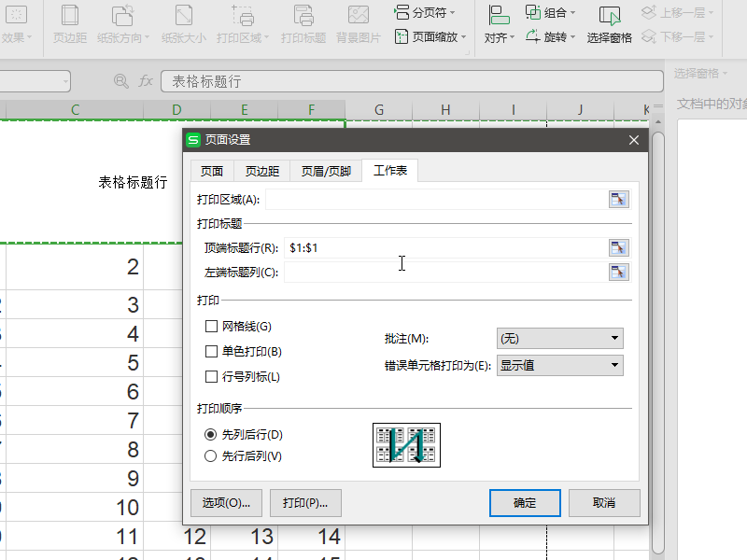Click the zoom magnifier icon beside fx
The width and height of the screenshot is (747, 560).
(x=121, y=81)
